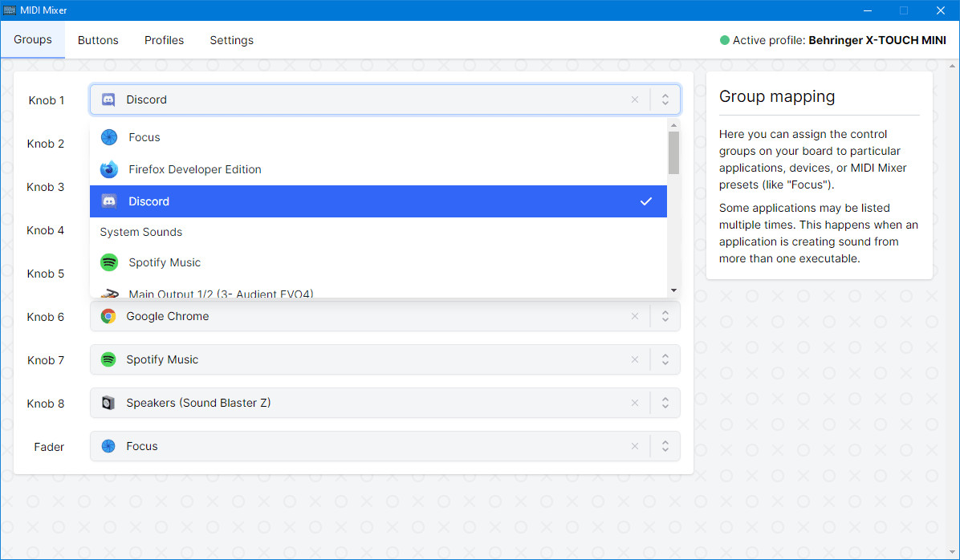Choose Firefox Developer Edition from the list
960x560 pixels.
pyautogui.click(x=378, y=169)
